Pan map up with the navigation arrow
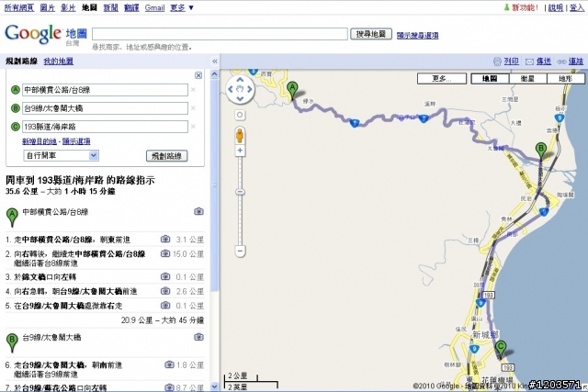The height and width of the screenshot is (392, 588). pos(240,80)
